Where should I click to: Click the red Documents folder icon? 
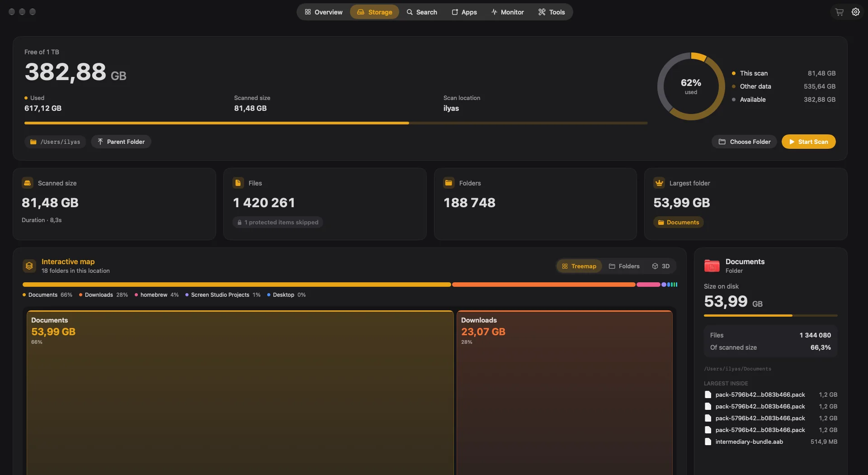(x=712, y=266)
